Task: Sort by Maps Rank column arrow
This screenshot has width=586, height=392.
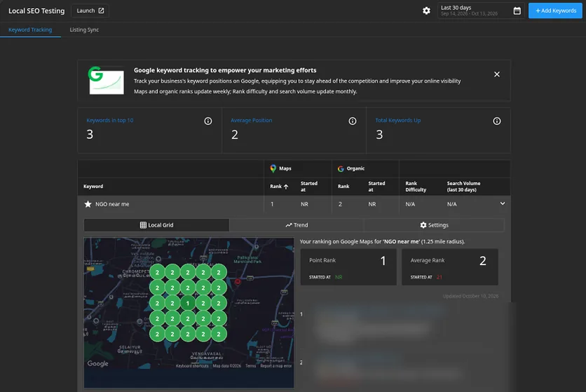Action: point(286,187)
